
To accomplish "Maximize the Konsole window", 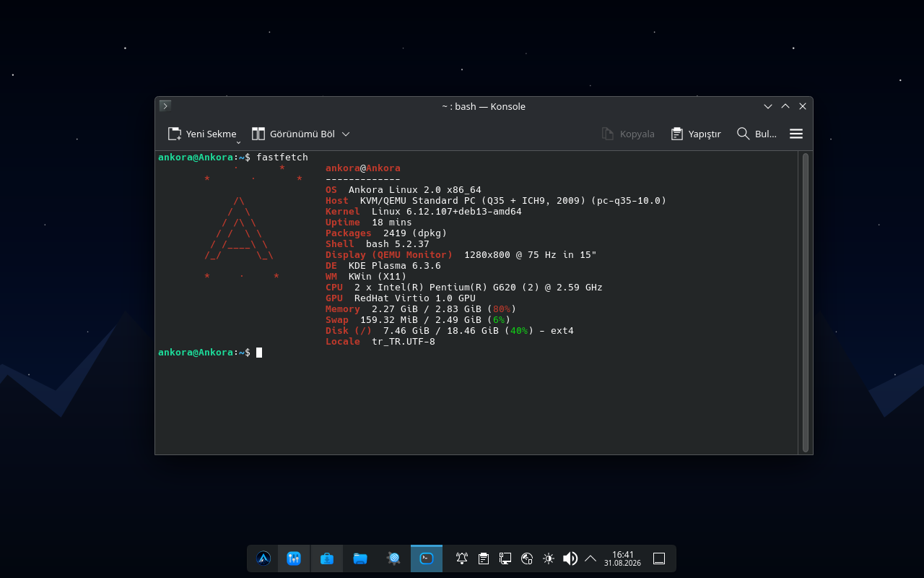I will click(785, 106).
